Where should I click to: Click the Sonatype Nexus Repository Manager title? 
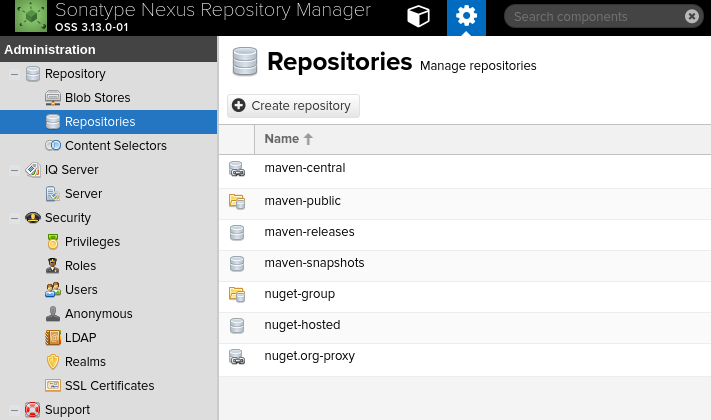[213, 10]
